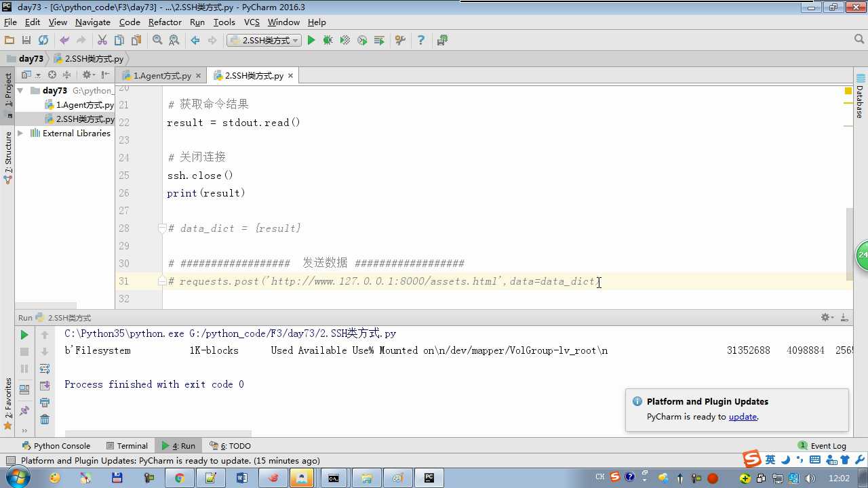The height and width of the screenshot is (488, 868).
Task: Navigate back with the blue arrow
Action: pyautogui.click(x=195, y=41)
